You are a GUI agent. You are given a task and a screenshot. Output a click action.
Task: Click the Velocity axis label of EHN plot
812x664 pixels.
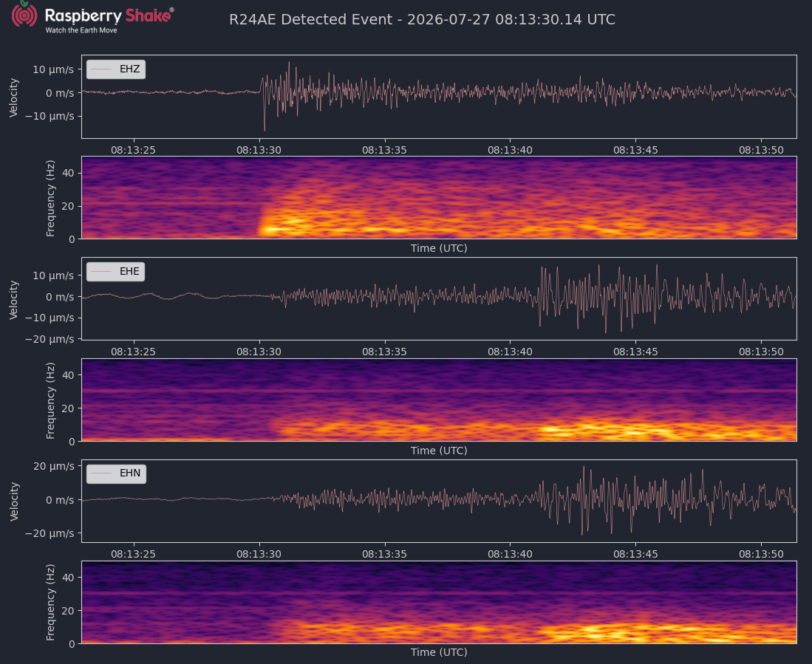pos(14,502)
